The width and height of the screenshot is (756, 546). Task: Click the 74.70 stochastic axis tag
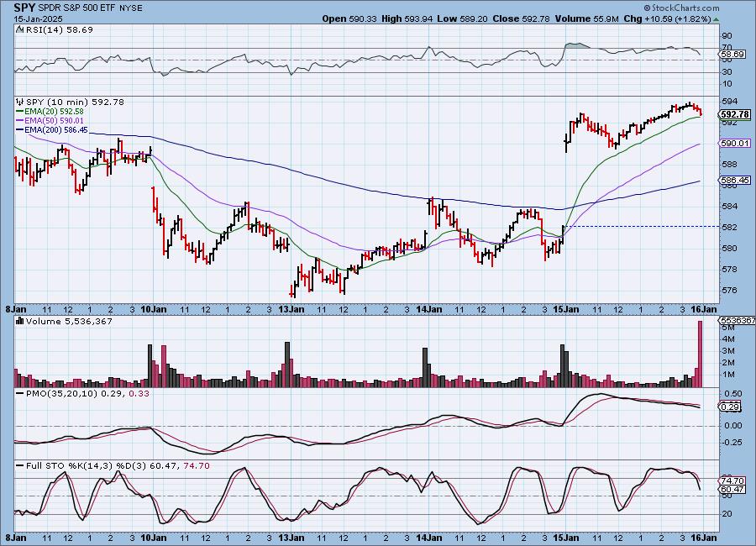732,480
